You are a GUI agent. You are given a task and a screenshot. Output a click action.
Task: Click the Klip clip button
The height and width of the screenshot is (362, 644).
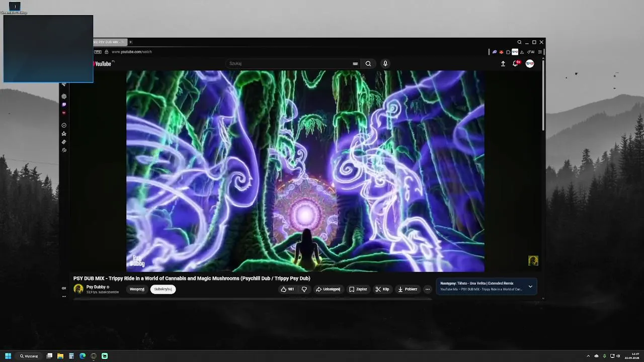[382, 289]
